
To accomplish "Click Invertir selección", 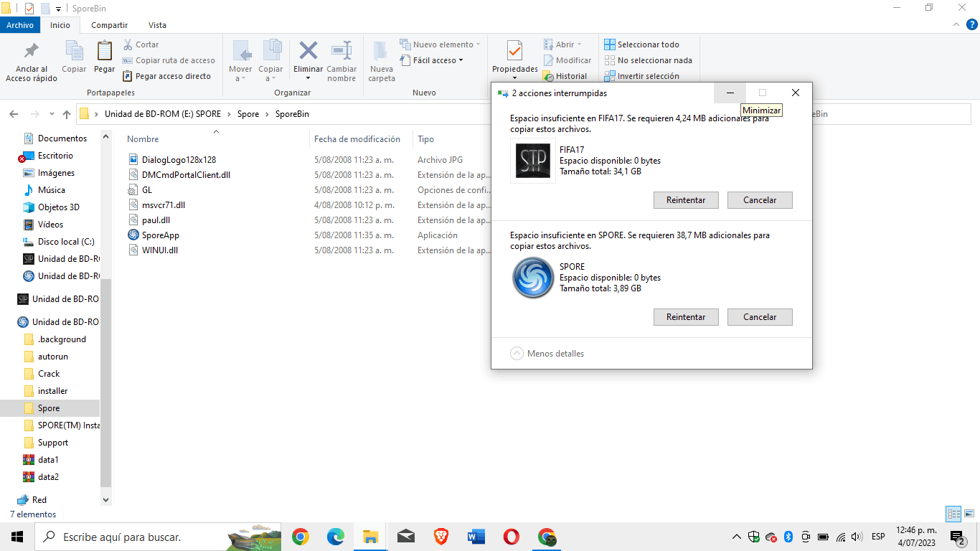I will 641,76.
